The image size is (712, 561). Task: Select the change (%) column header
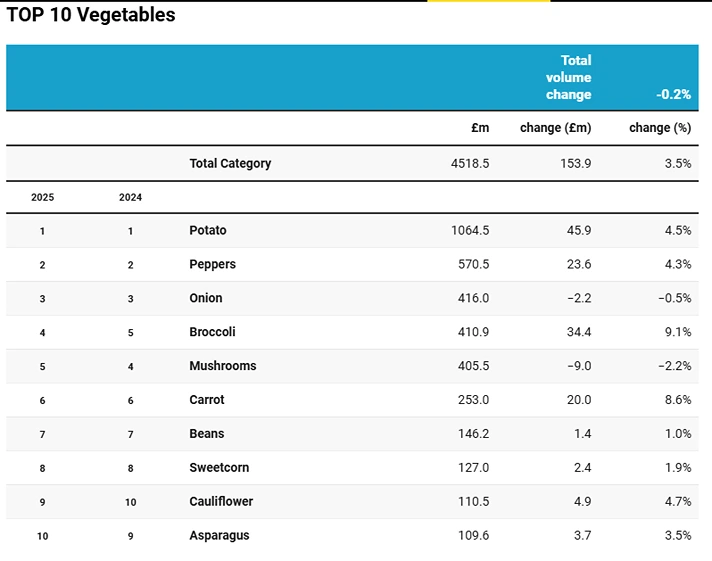659,128
